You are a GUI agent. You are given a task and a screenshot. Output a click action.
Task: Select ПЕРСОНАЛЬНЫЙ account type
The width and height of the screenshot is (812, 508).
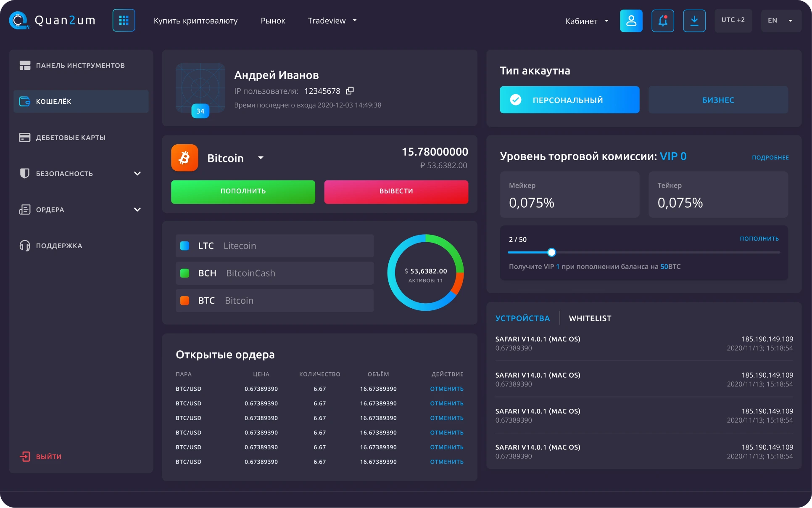tap(569, 100)
